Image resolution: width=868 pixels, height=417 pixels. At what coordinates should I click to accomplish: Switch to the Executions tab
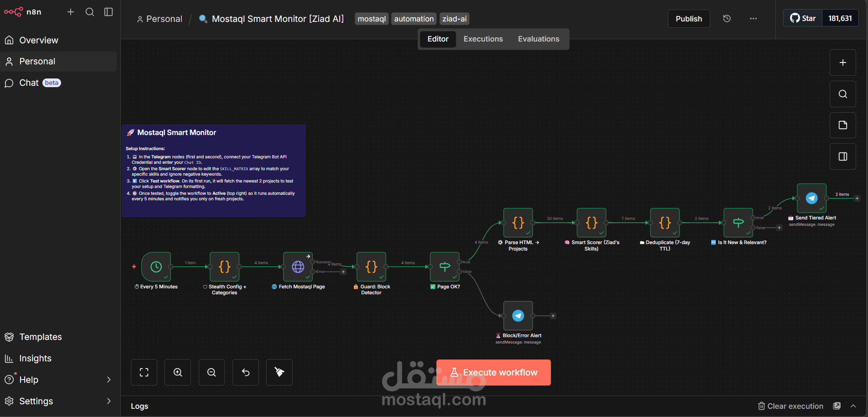[483, 39]
